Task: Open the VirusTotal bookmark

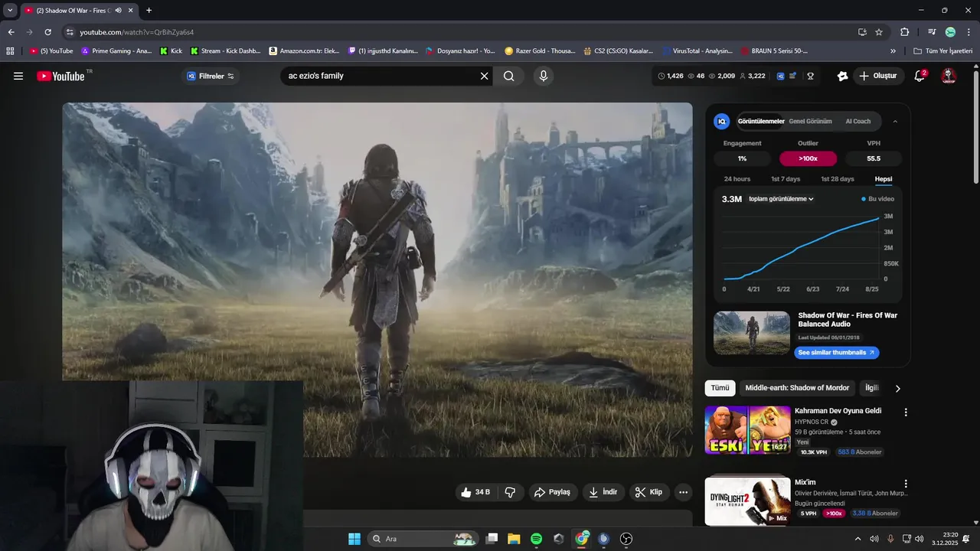Action: click(x=697, y=51)
